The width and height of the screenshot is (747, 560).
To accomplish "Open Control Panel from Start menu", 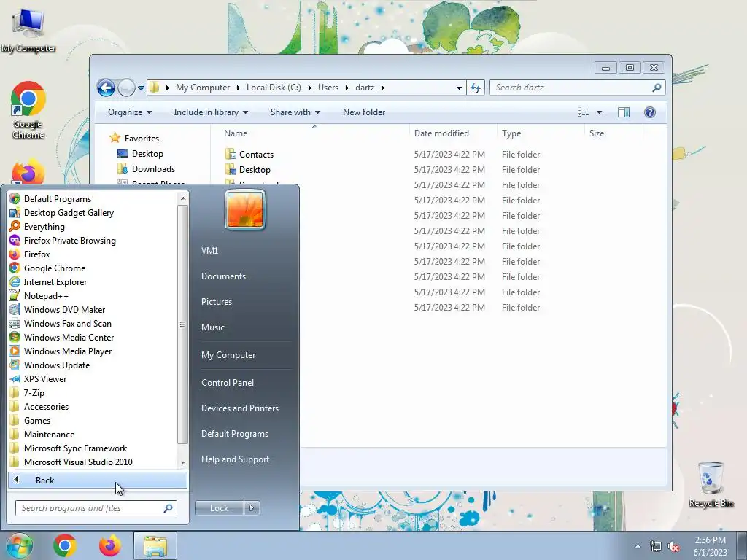I will pyautogui.click(x=228, y=383).
